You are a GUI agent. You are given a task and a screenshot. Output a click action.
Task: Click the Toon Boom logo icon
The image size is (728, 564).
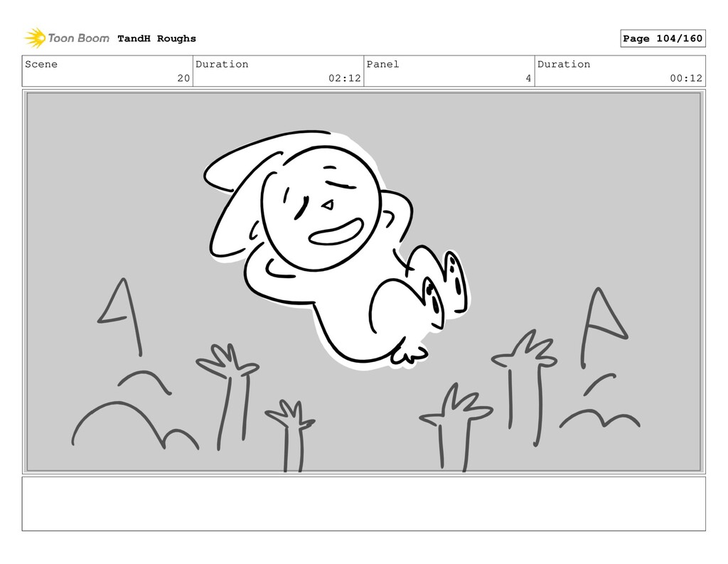pyautogui.click(x=35, y=38)
